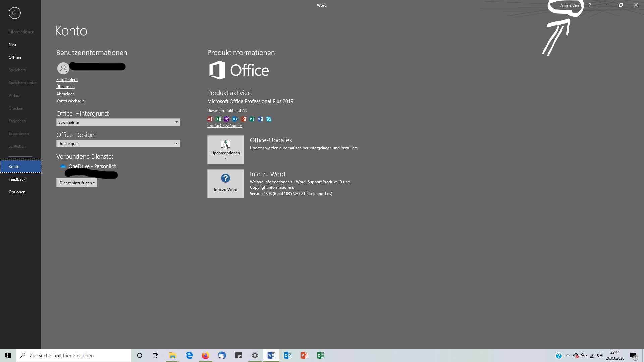644x362 pixels.
Task: Open Cortana circle in the taskbar
Action: [140, 355]
